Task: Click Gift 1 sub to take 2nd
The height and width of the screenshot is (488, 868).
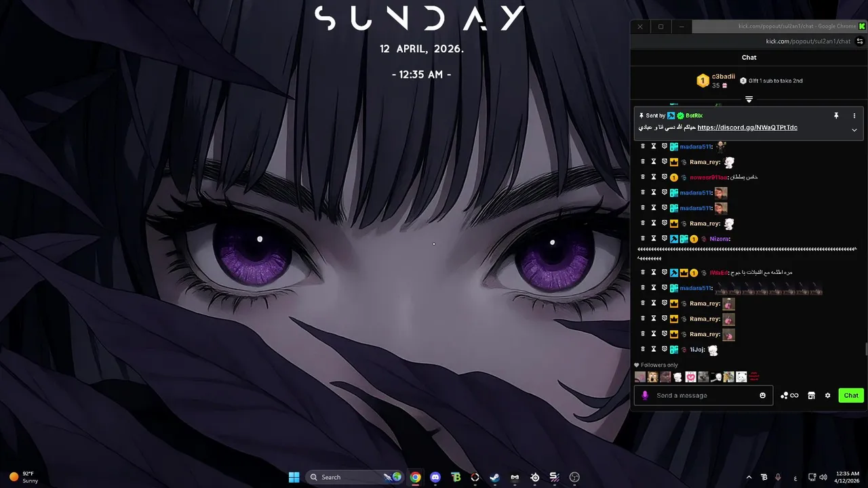Action: click(x=771, y=81)
